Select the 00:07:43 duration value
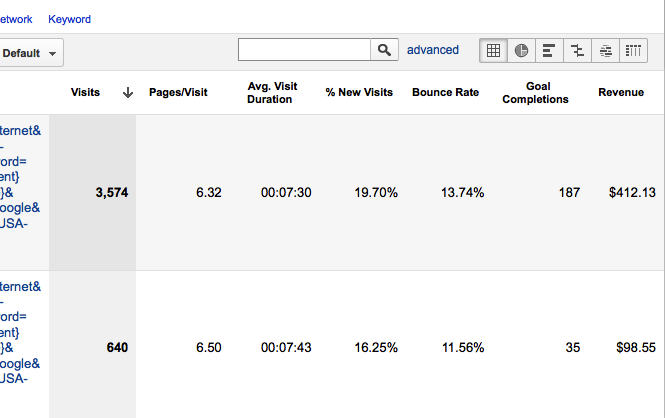This screenshot has width=665, height=418. point(286,348)
